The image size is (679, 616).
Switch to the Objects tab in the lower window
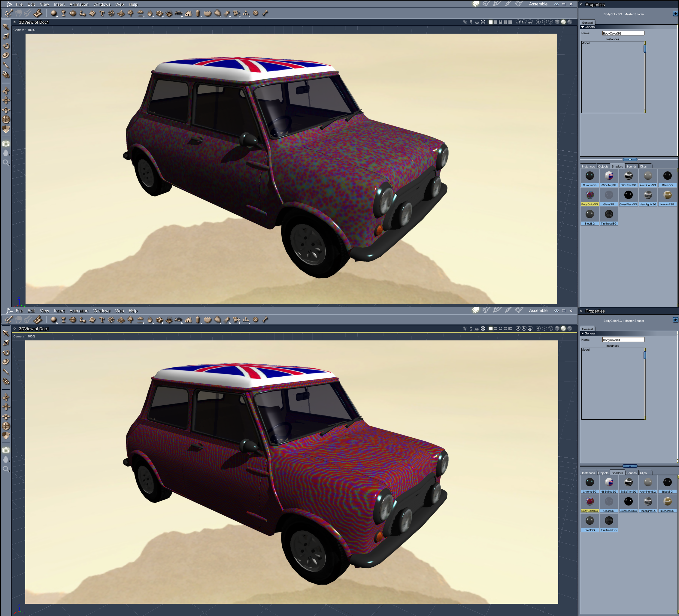click(603, 473)
